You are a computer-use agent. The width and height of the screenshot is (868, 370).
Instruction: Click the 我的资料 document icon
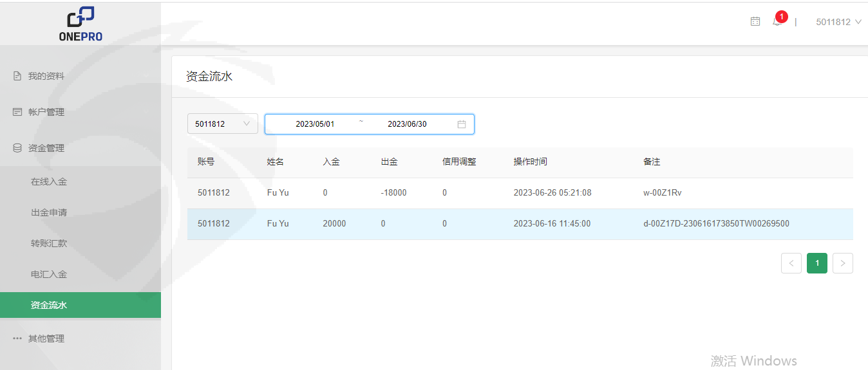pos(17,76)
